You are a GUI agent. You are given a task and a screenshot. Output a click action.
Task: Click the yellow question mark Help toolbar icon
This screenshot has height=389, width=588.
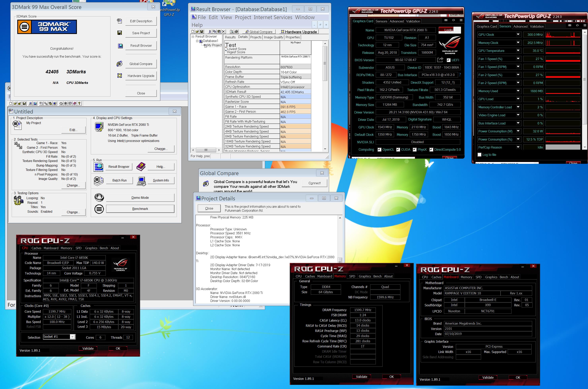pyautogui.click(x=79, y=103)
